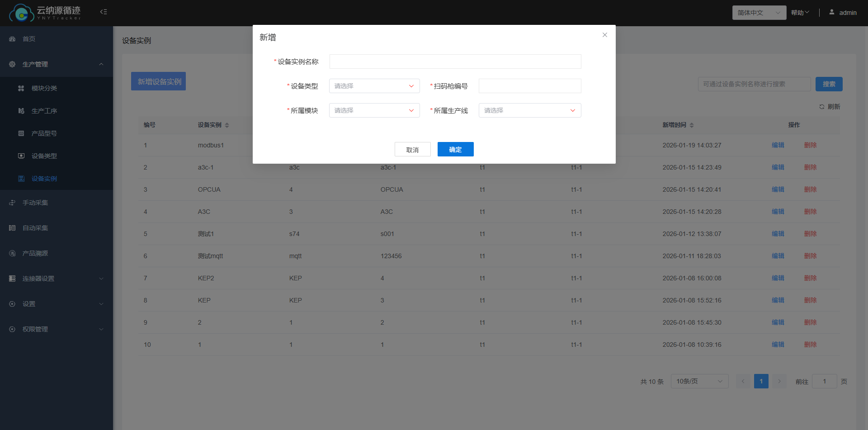This screenshot has height=430, width=868.
Task: Click the 确定 confirm button
Action: click(x=455, y=149)
